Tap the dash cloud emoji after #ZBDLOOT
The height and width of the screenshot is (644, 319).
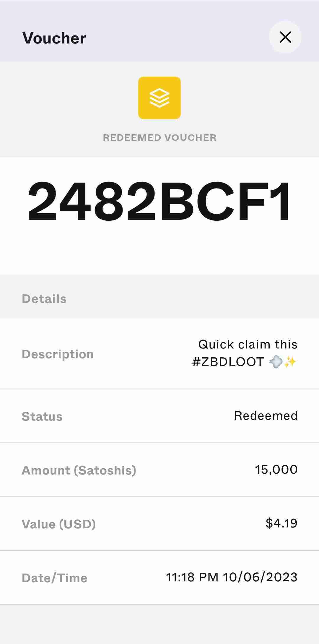pyautogui.click(x=275, y=362)
